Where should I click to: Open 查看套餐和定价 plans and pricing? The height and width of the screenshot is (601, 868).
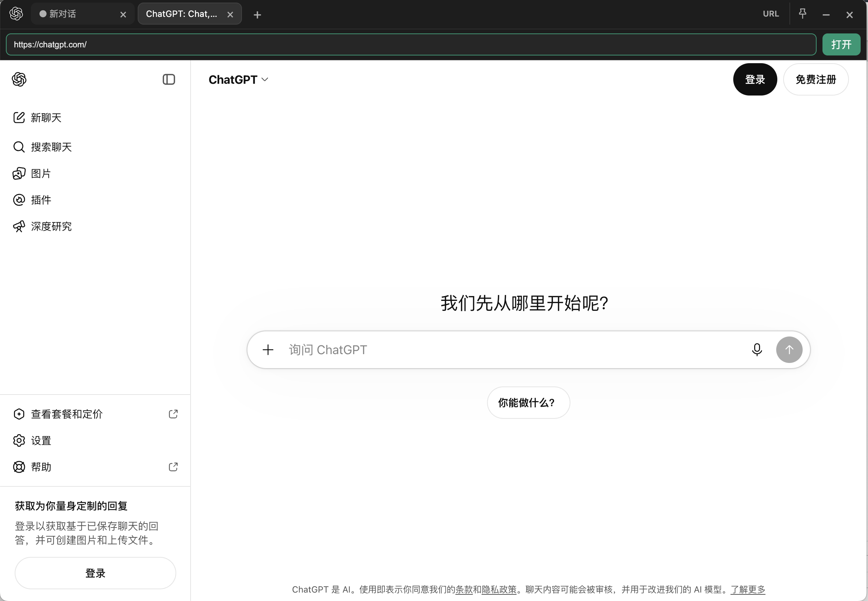(95, 414)
